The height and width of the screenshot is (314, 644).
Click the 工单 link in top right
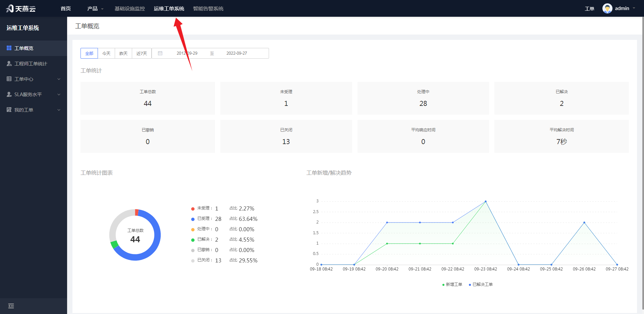click(590, 9)
